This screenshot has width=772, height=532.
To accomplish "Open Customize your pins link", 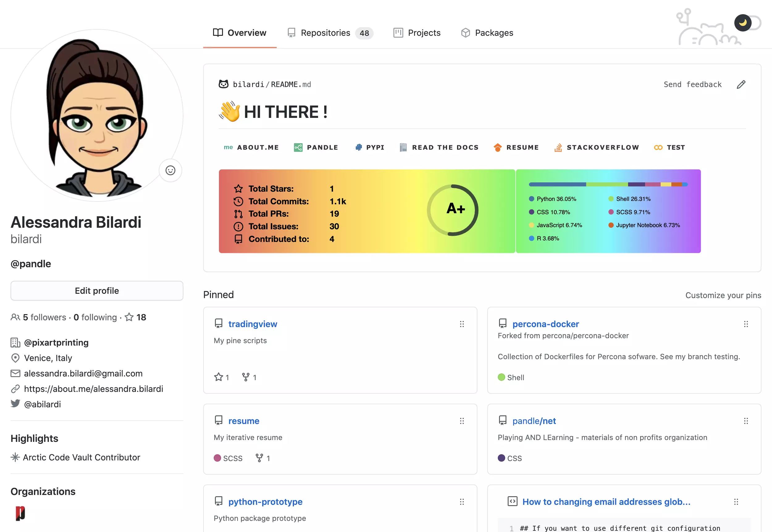I will tap(723, 295).
